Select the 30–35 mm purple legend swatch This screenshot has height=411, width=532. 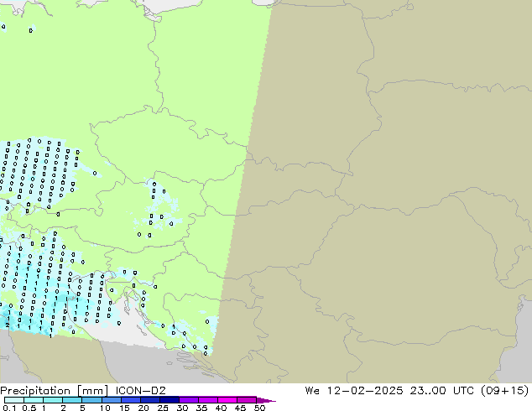(x=188, y=400)
